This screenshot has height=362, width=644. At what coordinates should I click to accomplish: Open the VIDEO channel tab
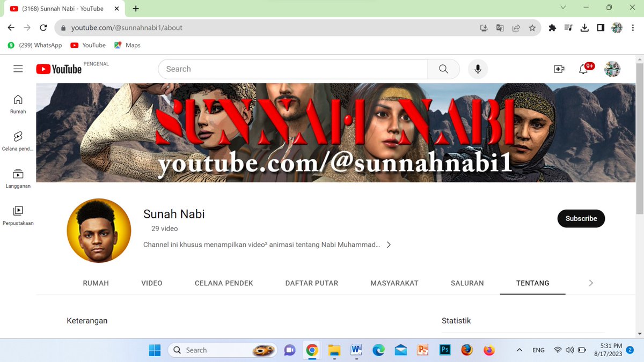pyautogui.click(x=152, y=283)
